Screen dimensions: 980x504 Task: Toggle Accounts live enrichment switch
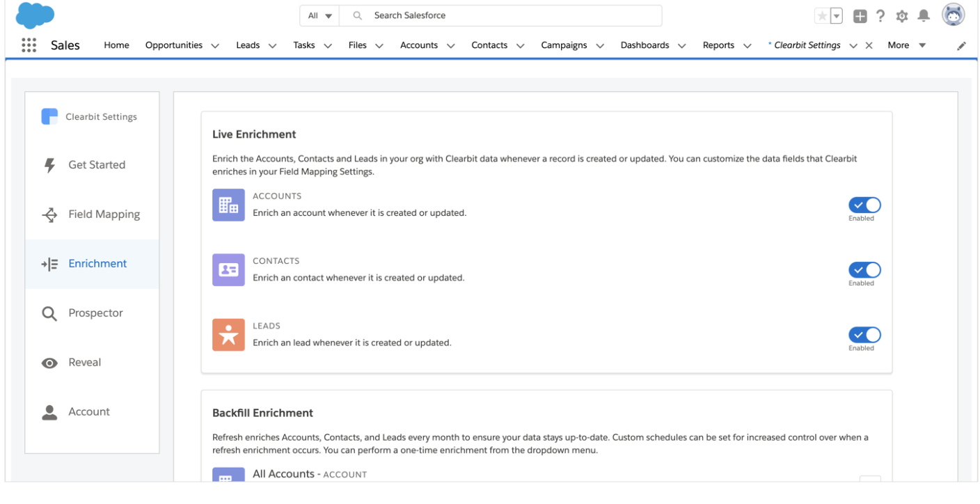(x=864, y=205)
